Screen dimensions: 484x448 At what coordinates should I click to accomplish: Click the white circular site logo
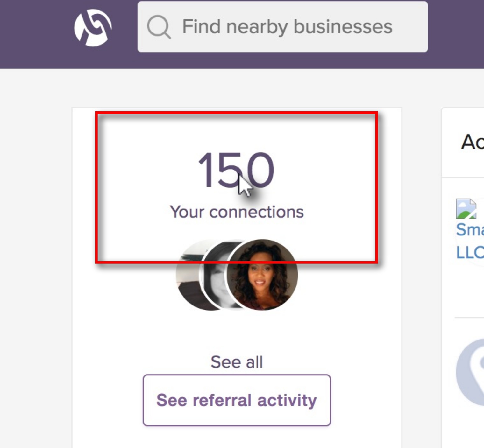click(93, 28)
